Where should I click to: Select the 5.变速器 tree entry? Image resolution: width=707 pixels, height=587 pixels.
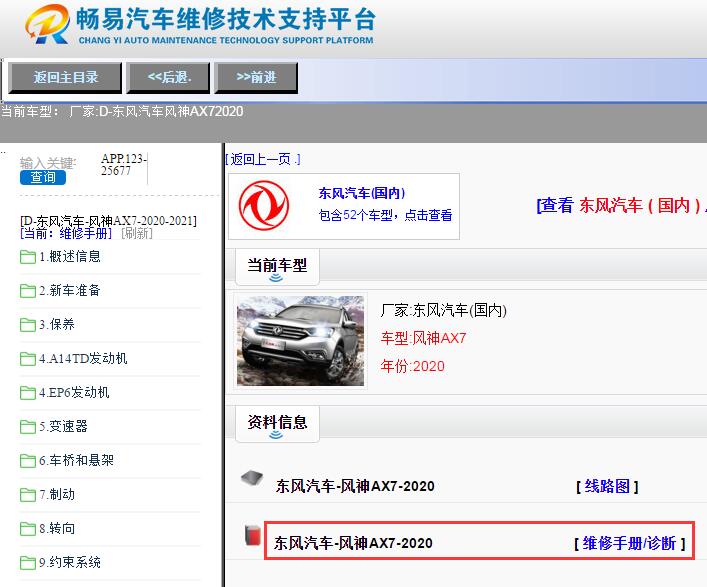(x=63, y=426)
